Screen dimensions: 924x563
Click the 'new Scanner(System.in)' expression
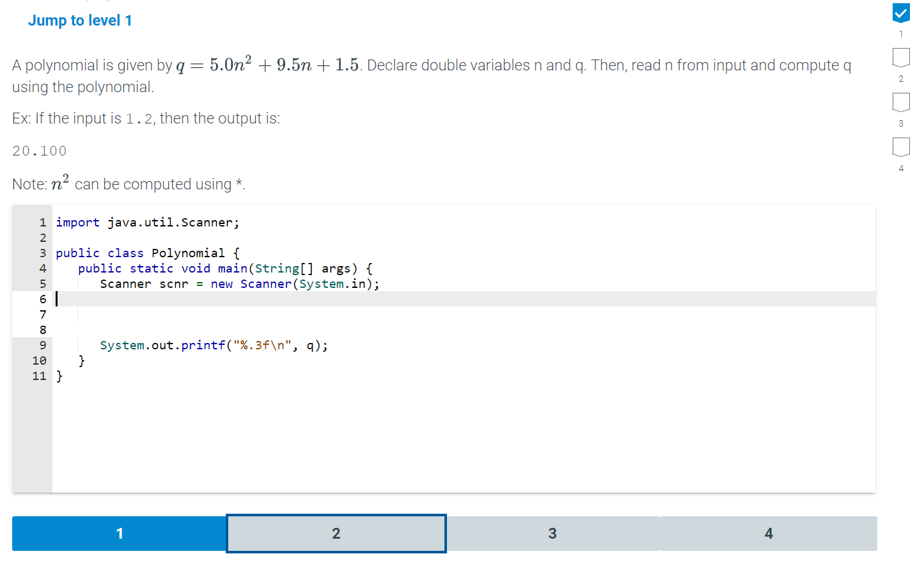click(294, 283)
